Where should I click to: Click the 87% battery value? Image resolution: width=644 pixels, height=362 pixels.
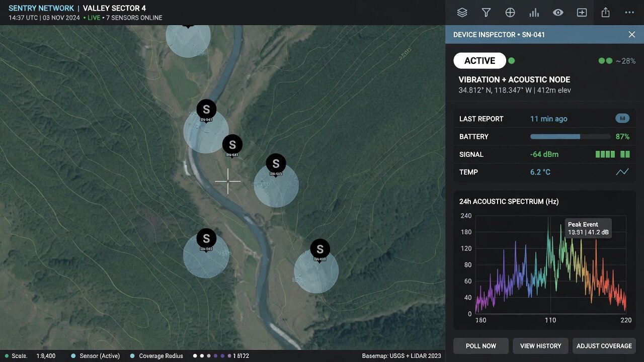tap(622, 137)
